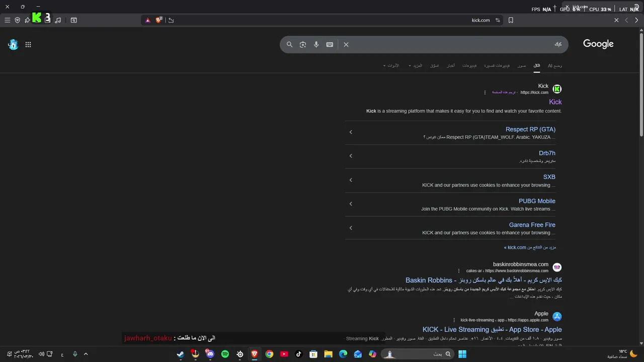Open the taskbar microphone tray icon
The height and width of the screenshot is (362, 644).
(75, 354)
